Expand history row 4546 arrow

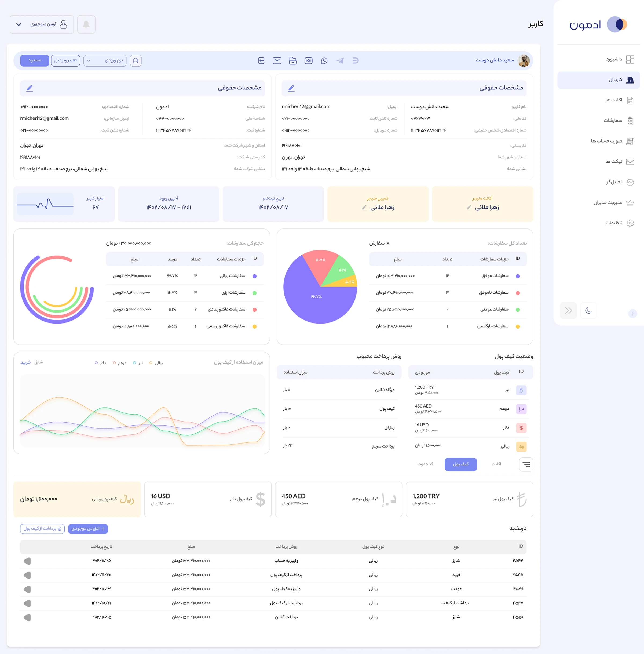tap(27, 589)
